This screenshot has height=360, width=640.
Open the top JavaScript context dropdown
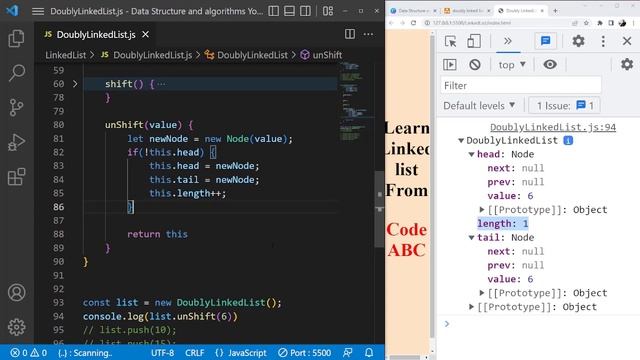[512, 65]
